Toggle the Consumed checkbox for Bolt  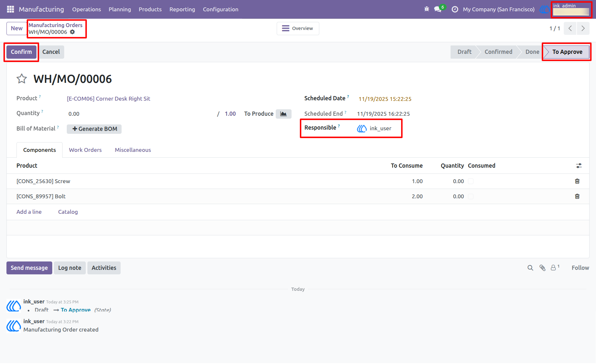pyautogui.click(x=471, y=196)
